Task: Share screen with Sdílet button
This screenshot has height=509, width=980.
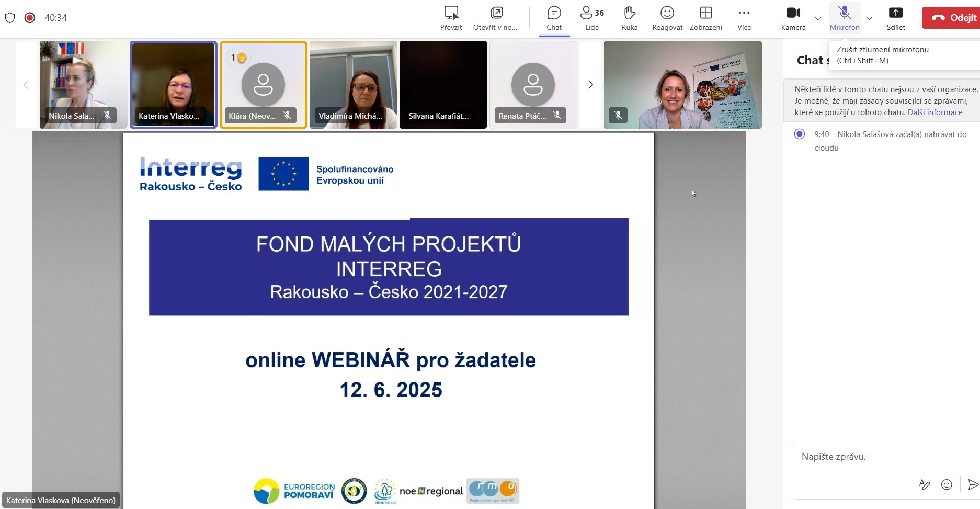Action: pyautogui.click(x=895, y=18)
